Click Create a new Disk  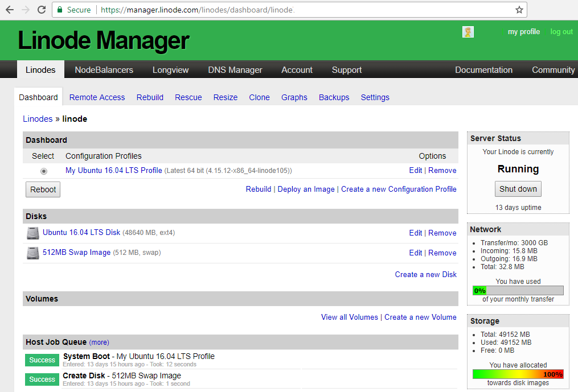click(x=426, y=274)
